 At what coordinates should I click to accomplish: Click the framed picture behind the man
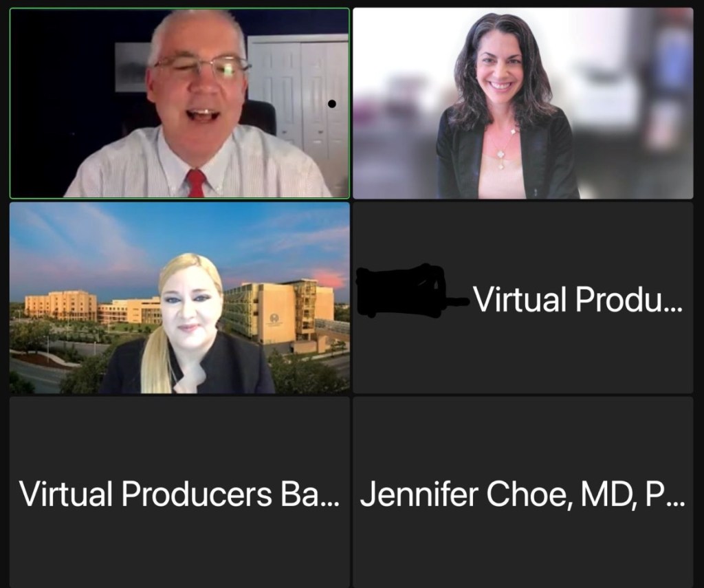point(133,67)
